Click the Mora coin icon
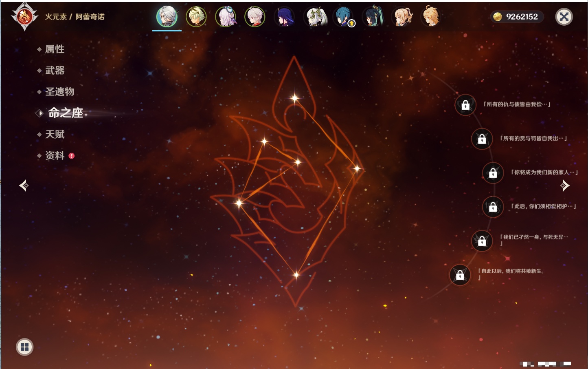 click(x=498, y=17)
